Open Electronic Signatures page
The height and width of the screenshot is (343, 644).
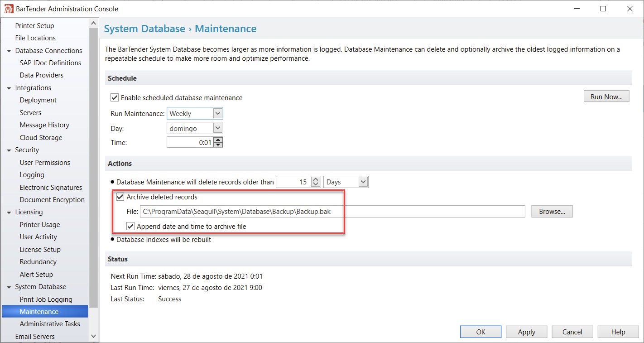tap(51, 188)
